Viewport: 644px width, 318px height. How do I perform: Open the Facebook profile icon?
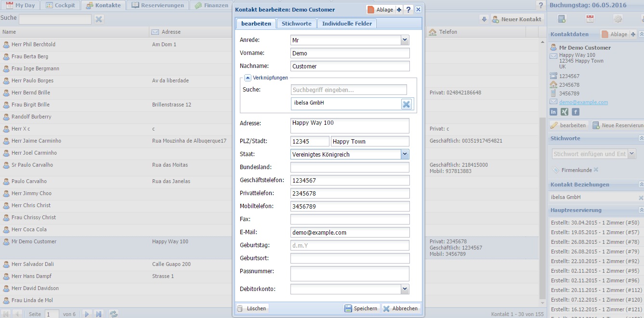click(x=576, y=112)
